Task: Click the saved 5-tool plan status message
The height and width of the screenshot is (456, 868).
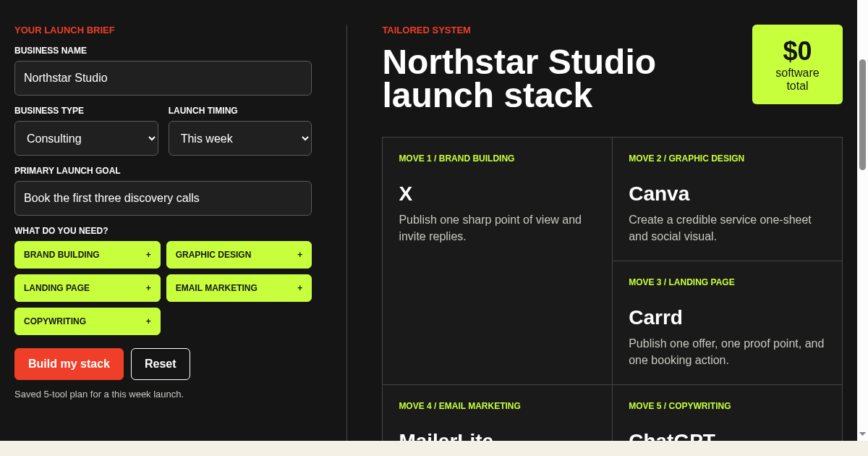Action: pyautogui.click(x=99, y=394)
